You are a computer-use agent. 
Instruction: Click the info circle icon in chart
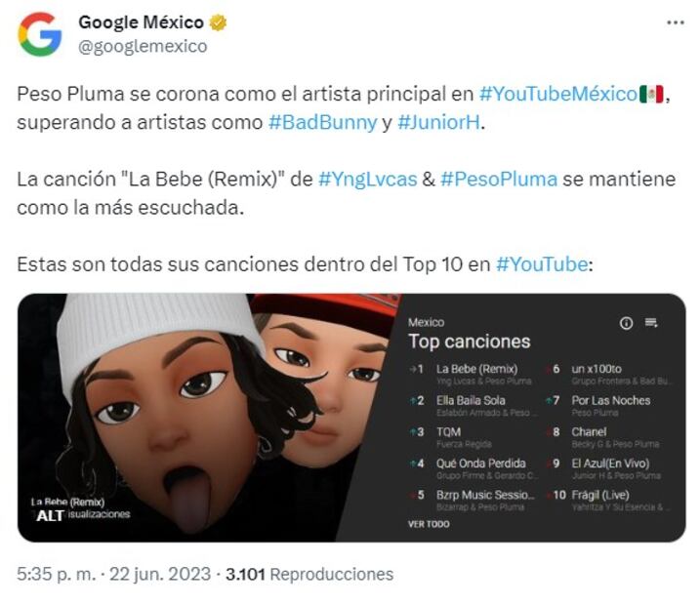click(626, 323)
